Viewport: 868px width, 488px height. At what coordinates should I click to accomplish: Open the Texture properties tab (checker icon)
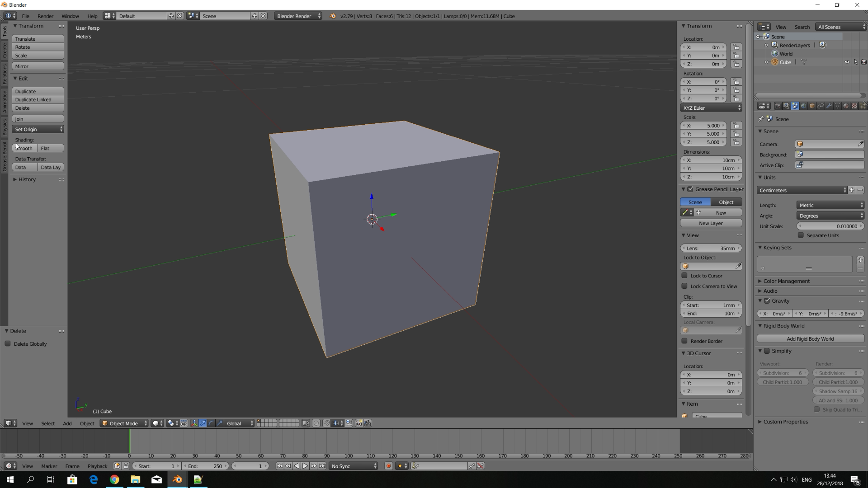(854, 106)
